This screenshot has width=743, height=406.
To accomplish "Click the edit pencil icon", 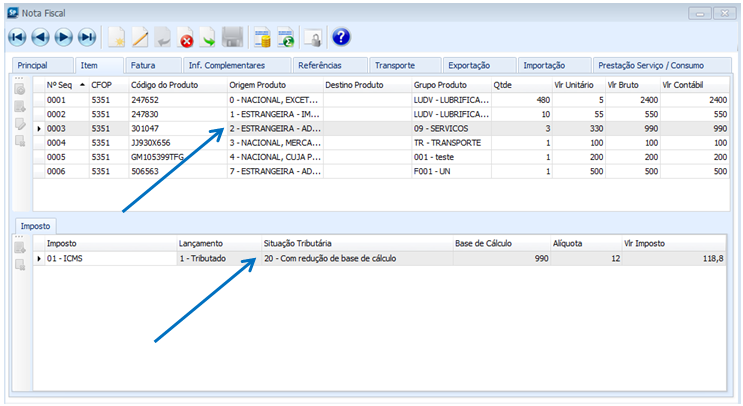I will (x=140, y=38).
